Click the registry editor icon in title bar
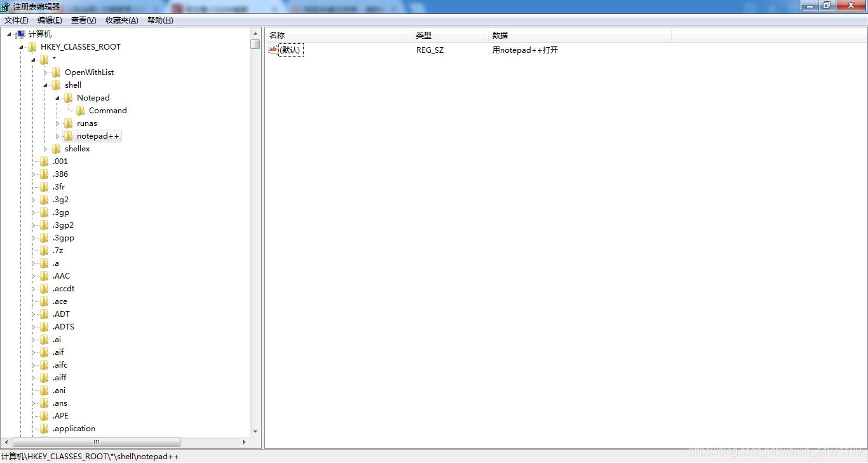The width and height of the screenshot is (868, 463). coord(5,6)
